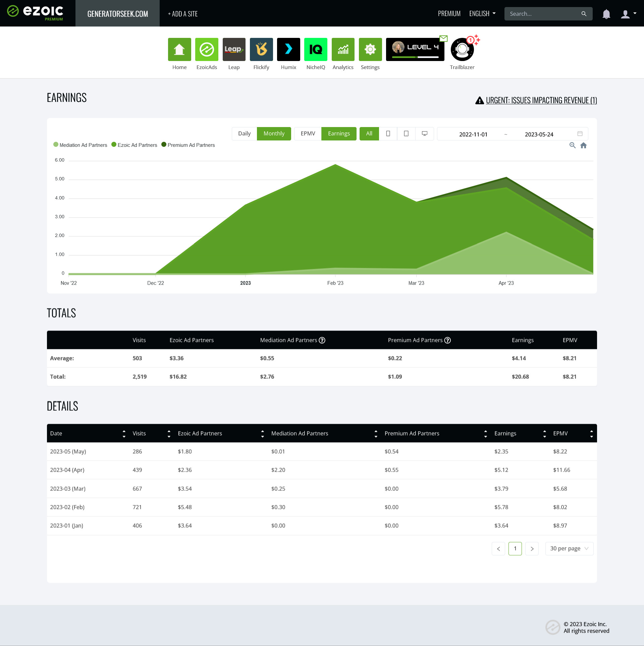The width and height of the screenshot is (644, 646).
Task: Click the 2023-04 (Apr) date cell
Action: pos(67,470)
